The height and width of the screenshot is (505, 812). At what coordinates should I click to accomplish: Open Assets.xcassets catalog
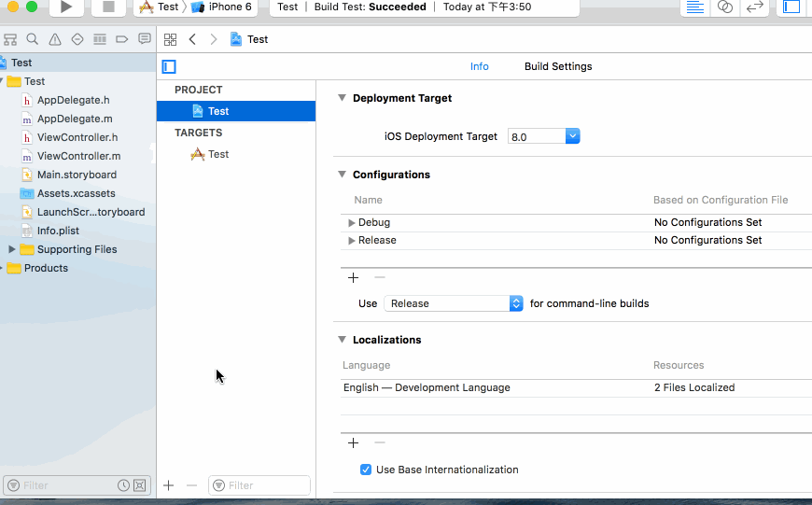point(77,193)
